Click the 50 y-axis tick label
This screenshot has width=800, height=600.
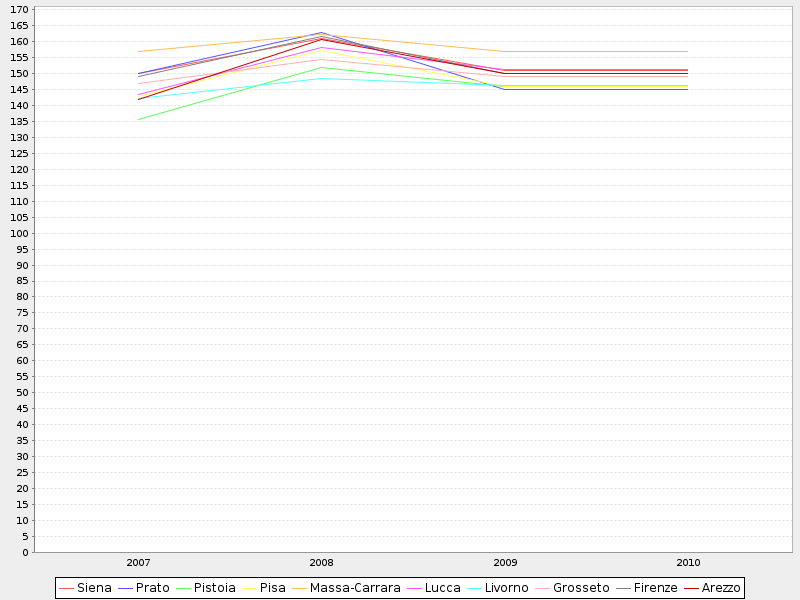(x=22, y=393)
